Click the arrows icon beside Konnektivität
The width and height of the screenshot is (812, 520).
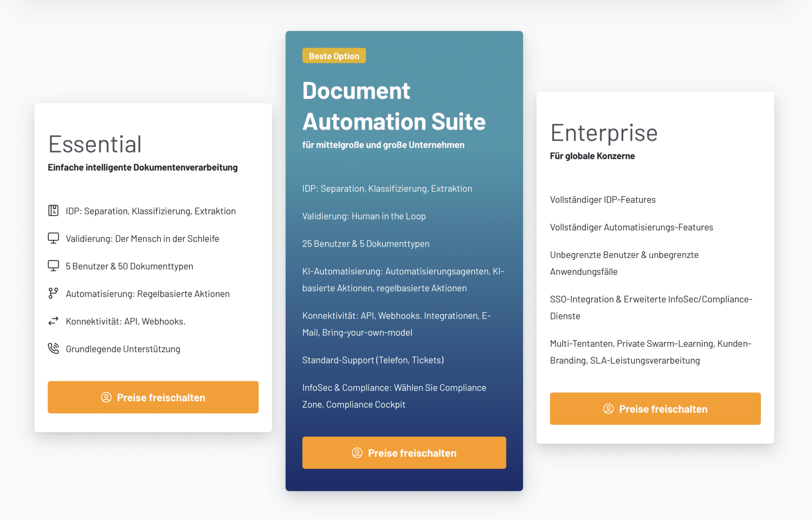click(53, 321)
